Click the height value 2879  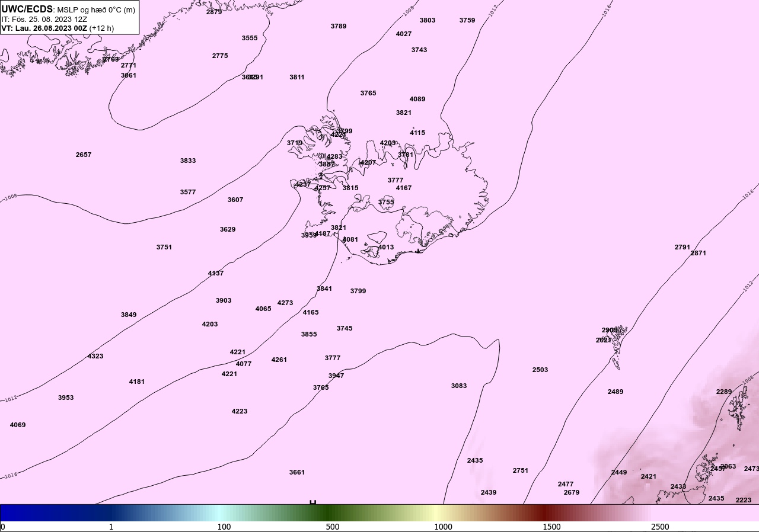pyautogui.click(x=214, y=12)
